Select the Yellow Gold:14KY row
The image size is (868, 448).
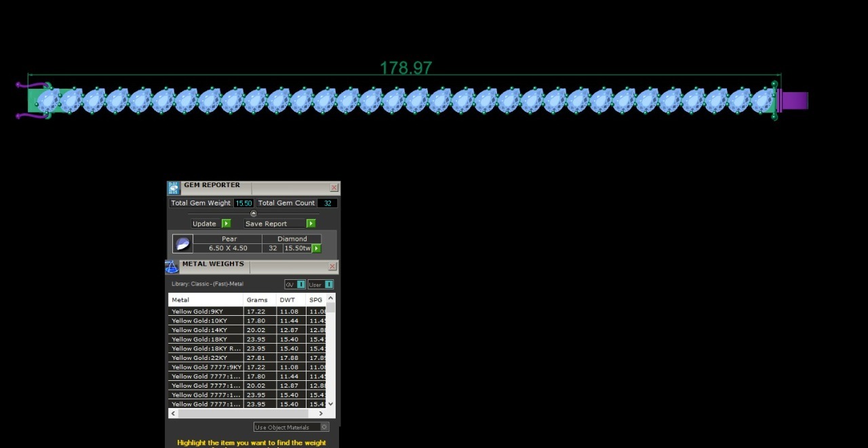click(205, 330)
